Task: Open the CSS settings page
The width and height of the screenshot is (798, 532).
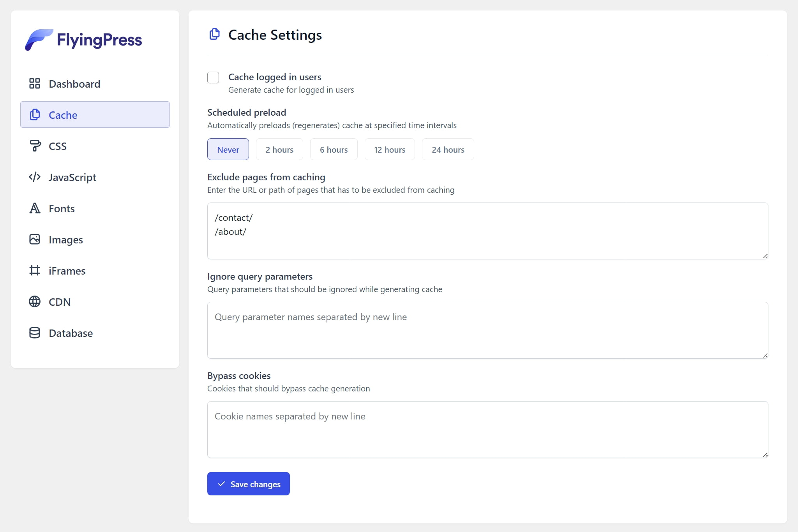Action: pos(95,146)
